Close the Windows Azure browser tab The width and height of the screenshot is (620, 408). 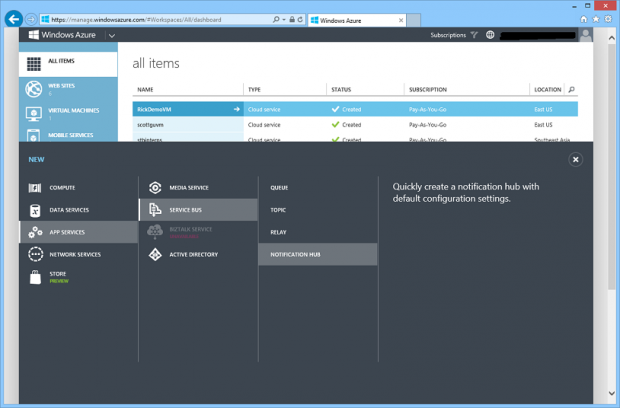(x=401, y=20)
